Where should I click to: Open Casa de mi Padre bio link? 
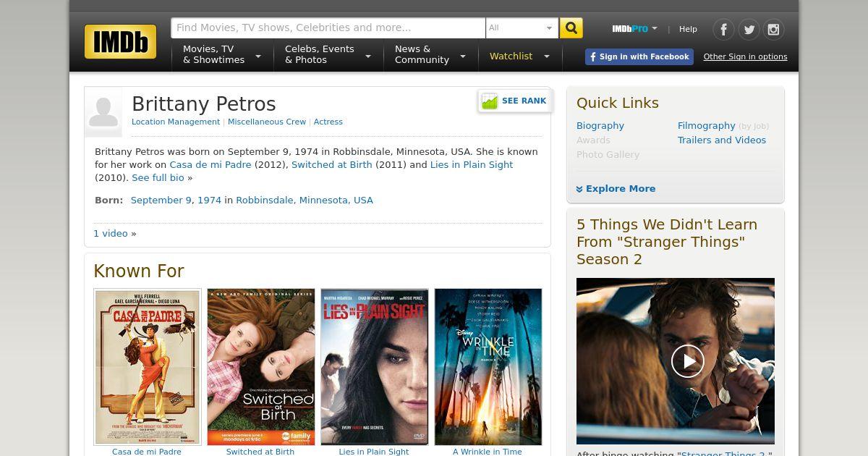210,164
